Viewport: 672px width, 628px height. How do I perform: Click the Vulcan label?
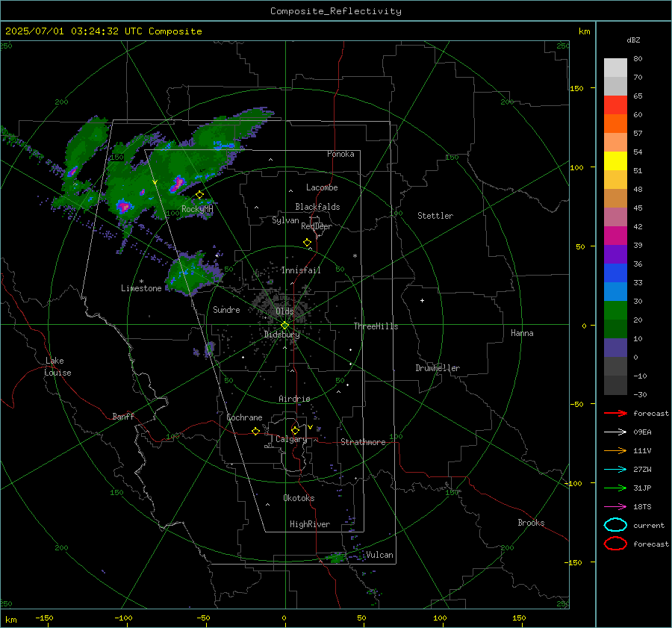tap(379, 555)
